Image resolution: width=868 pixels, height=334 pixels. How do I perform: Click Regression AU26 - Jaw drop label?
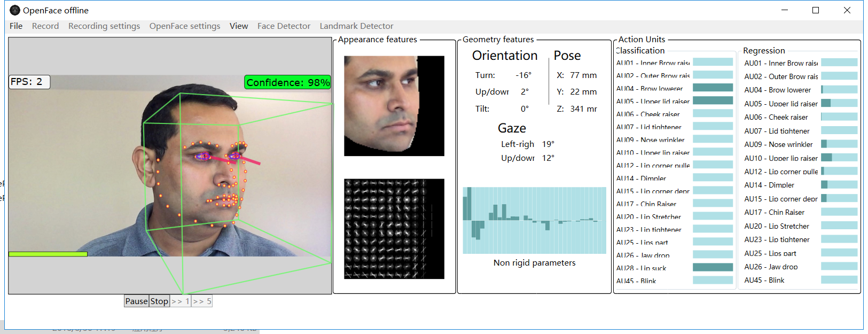(771, 267)
